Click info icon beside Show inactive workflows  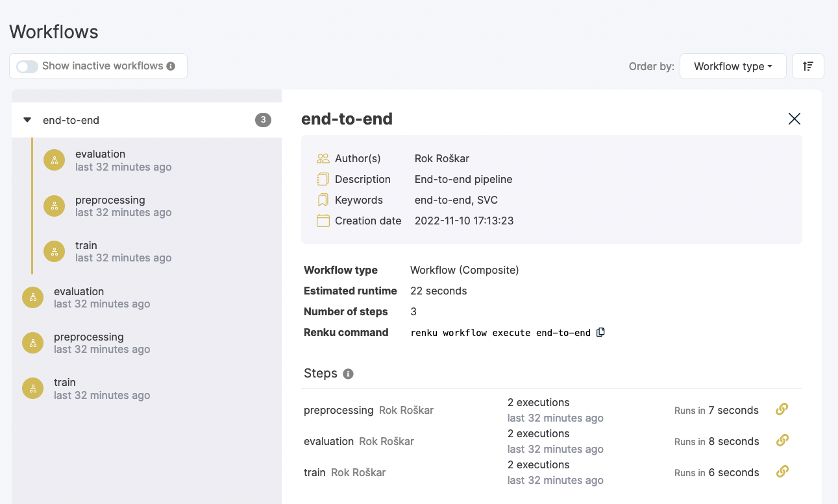(x=171, y=66)
